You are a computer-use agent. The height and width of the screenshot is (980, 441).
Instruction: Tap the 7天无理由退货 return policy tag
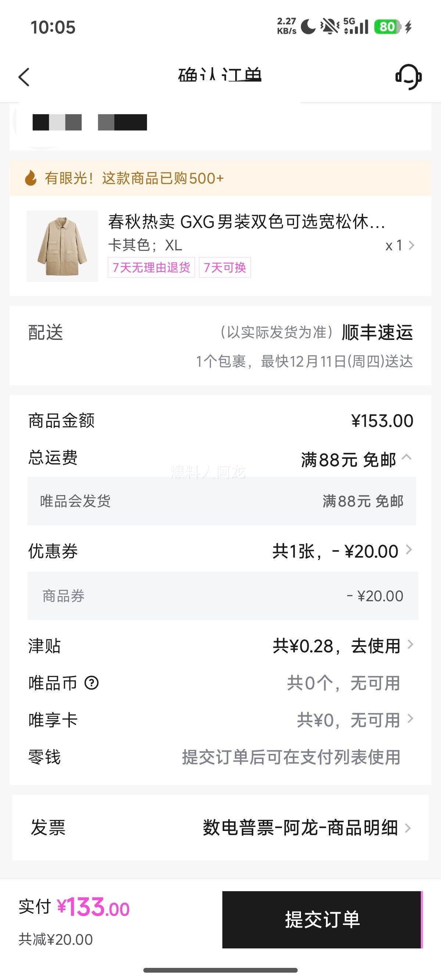click(x=151, y=268)
